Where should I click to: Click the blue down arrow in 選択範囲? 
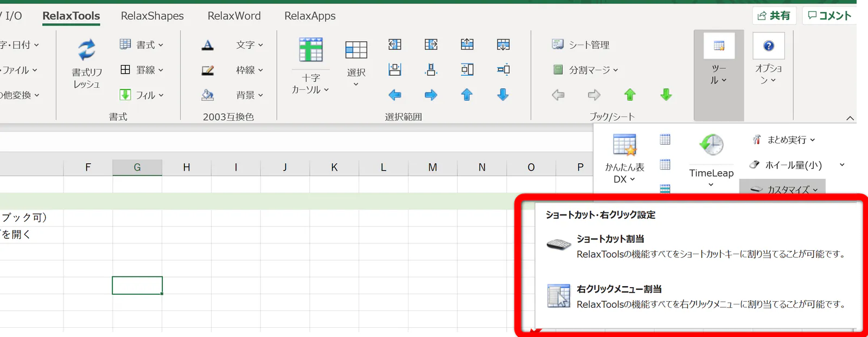tap(503, 95)
